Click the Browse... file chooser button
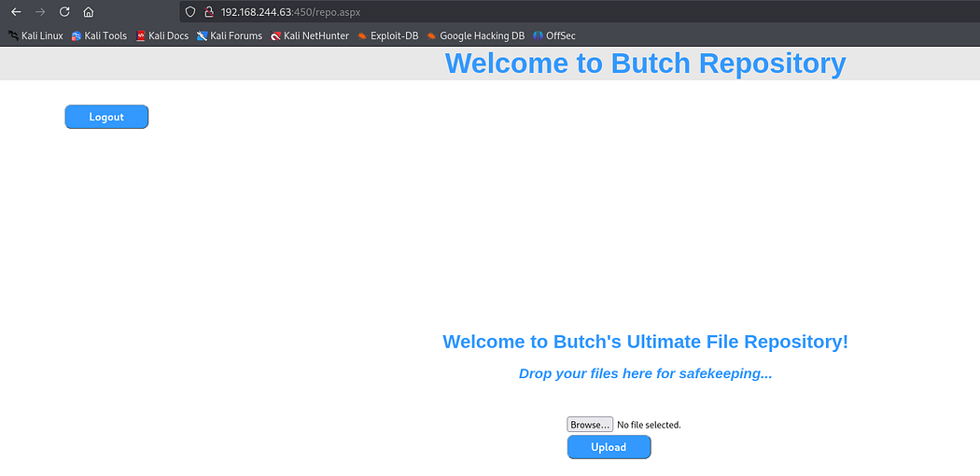This screenshot has height=476, width=980. (590, 425)
